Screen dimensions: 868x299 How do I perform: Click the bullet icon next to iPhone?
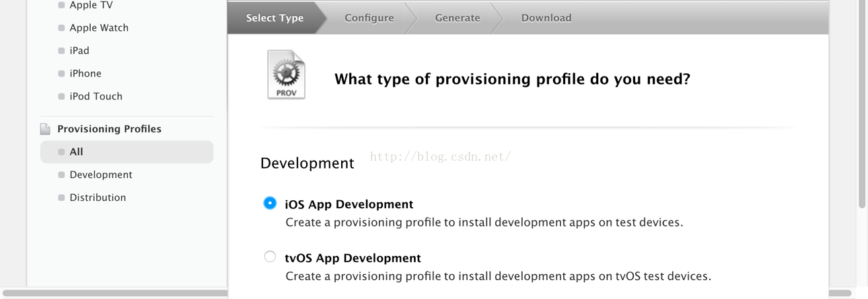(62, 74)
